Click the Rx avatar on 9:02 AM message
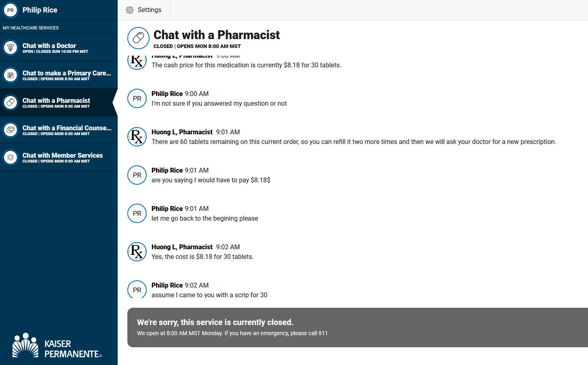Image resolution: width=588 pixels, height=365 pixels. pos(137,252)
